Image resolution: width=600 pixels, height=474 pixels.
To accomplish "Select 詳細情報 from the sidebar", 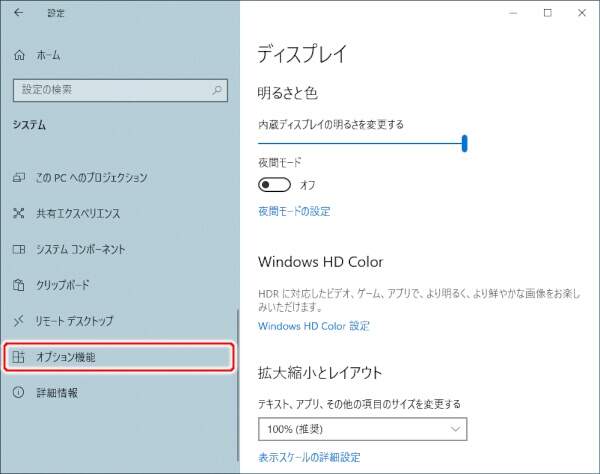I will [x=57, y=393].
